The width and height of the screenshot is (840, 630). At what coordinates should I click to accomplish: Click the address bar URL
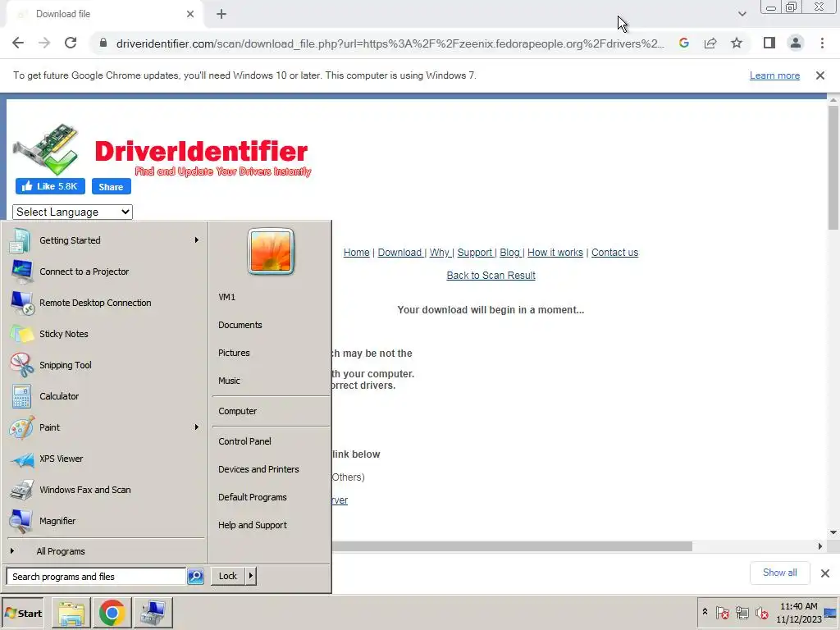pyautogui.click(x=390, y=43)
